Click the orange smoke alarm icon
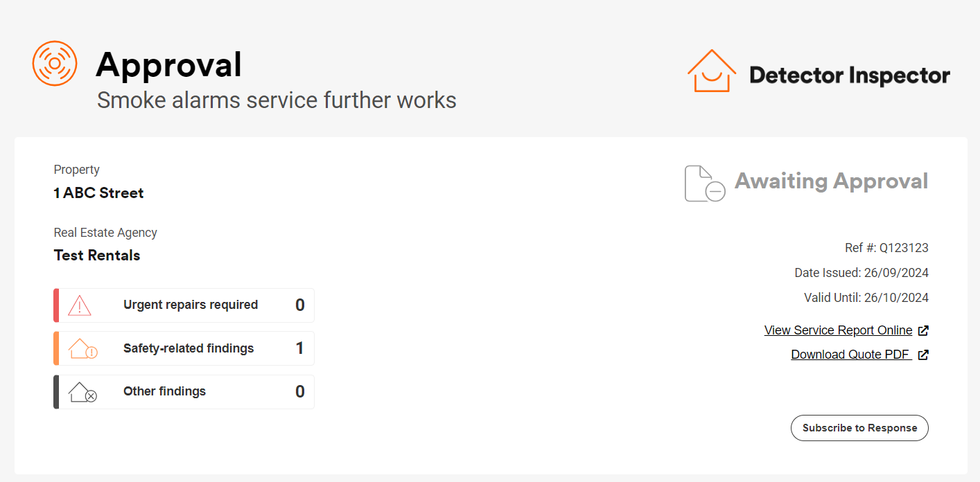This screenshot has height=482, width=980. pyautogui.click(x=55, y=63)
